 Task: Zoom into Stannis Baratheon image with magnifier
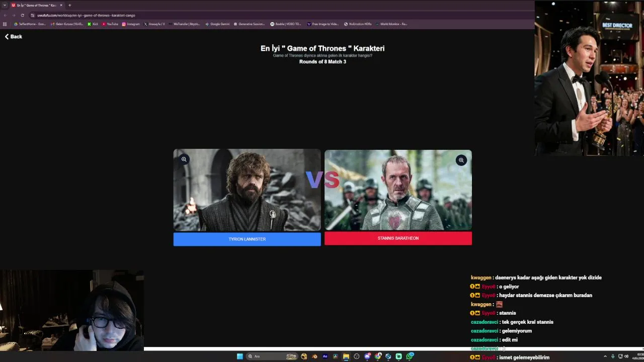tap(461, 160)
